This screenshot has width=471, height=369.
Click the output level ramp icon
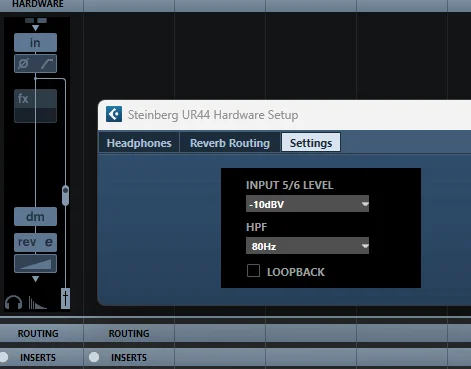pos(35,264)
